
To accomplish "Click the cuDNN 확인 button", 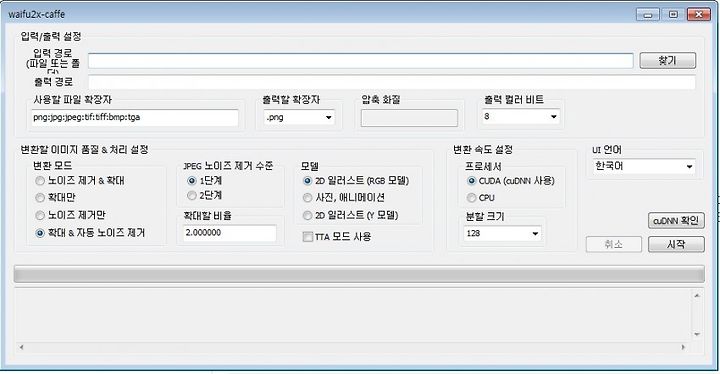I will pyautogui.click(x=676, y=221).
